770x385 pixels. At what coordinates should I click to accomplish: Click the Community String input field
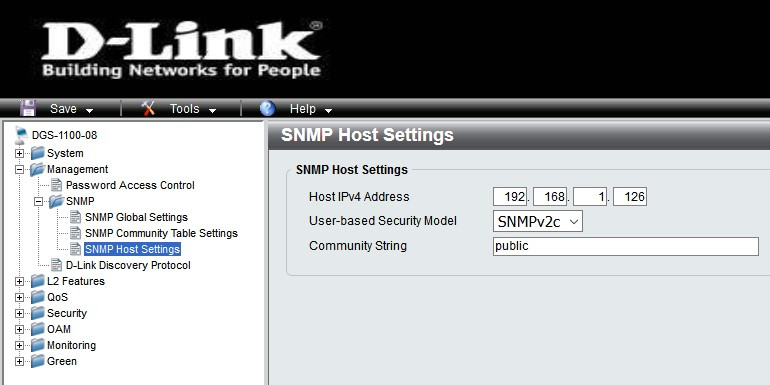click(626, 247)
